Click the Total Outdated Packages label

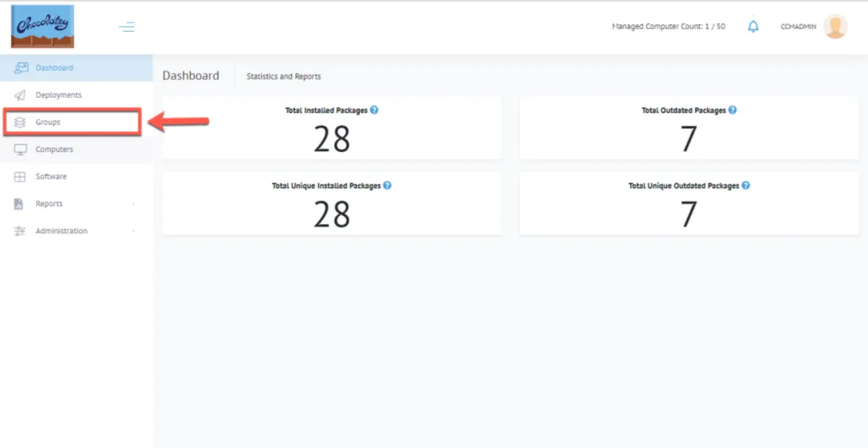(684, 111)
